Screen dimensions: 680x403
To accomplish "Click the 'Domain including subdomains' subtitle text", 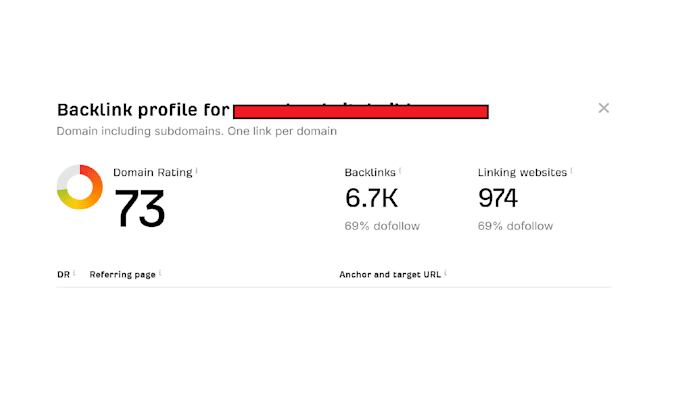I will click(196, 131).
